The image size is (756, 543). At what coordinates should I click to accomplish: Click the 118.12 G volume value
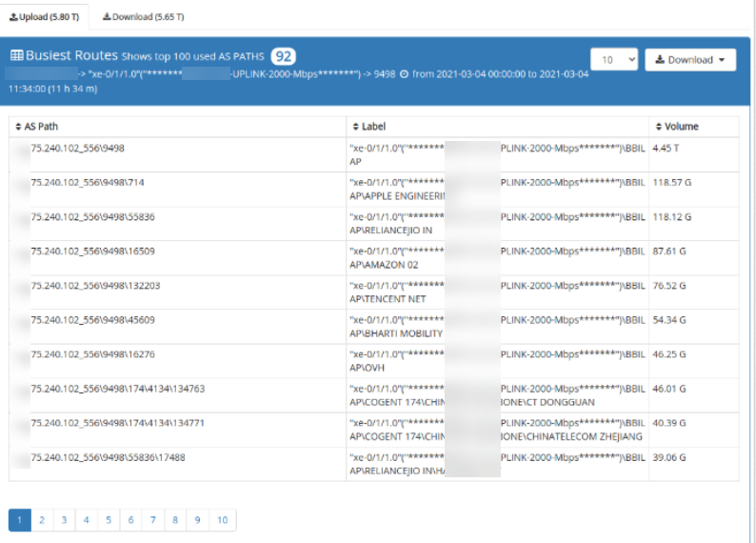671,217
